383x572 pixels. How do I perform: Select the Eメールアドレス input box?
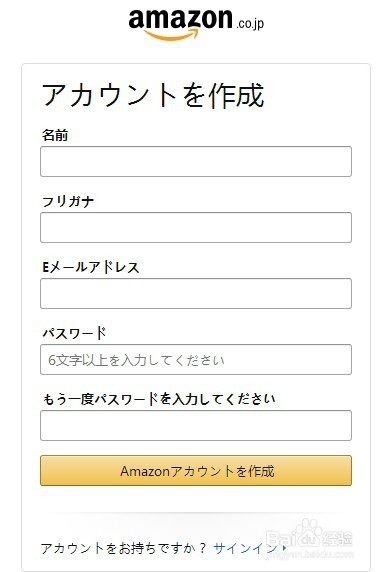[196, 294]
